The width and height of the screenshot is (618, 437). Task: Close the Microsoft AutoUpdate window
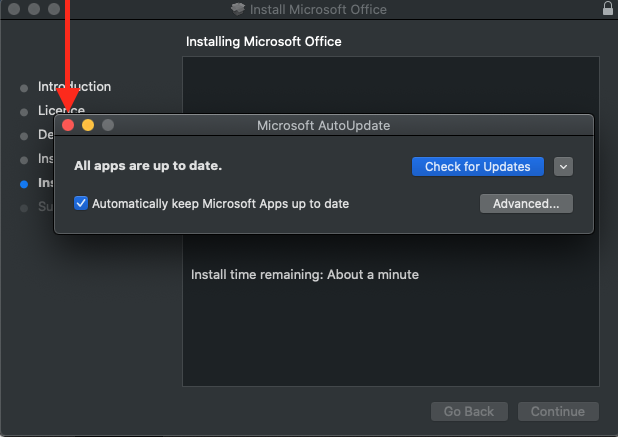pos(68,126)
